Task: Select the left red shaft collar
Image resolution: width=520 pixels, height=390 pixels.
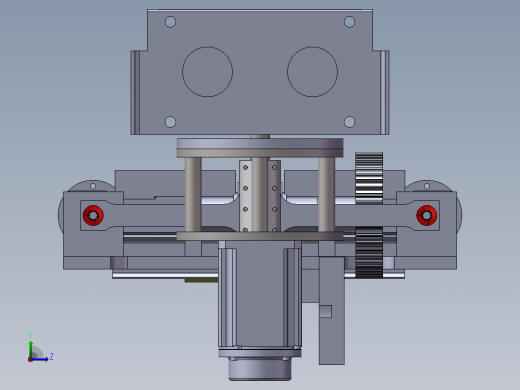Action: pos(93,215)
